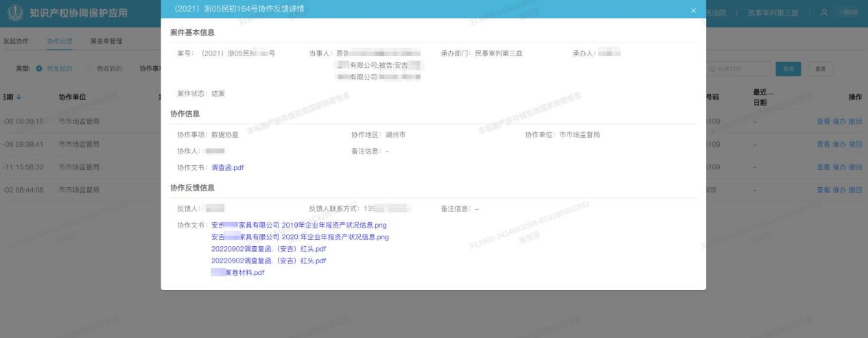
Task: Click 催办 in the second table row
Action: tap(838, 144)
